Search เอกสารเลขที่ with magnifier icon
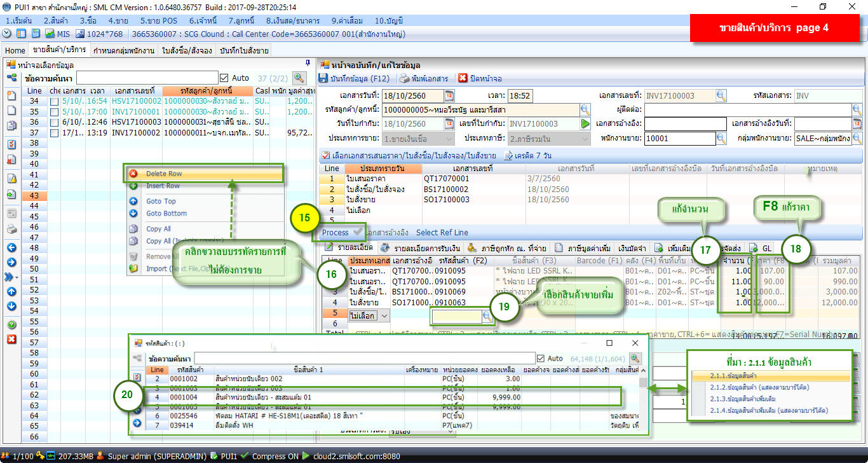868x463 pixels. click(721, 96)
